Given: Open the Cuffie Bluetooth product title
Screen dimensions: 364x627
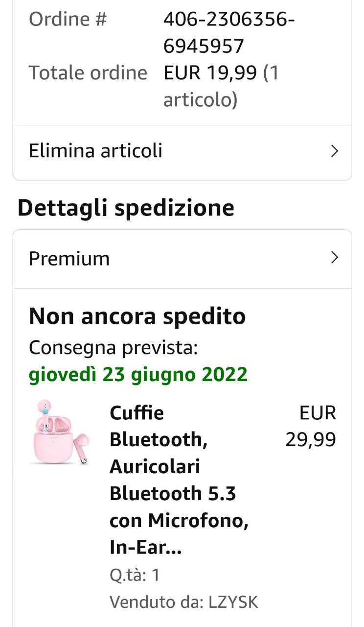Looking at the screenshot, I should coord(179,480).
